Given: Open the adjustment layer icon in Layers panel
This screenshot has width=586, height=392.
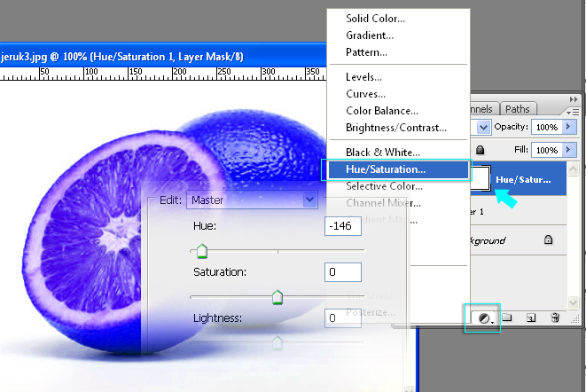Looking at the screenshot, I should click(484, 318).
